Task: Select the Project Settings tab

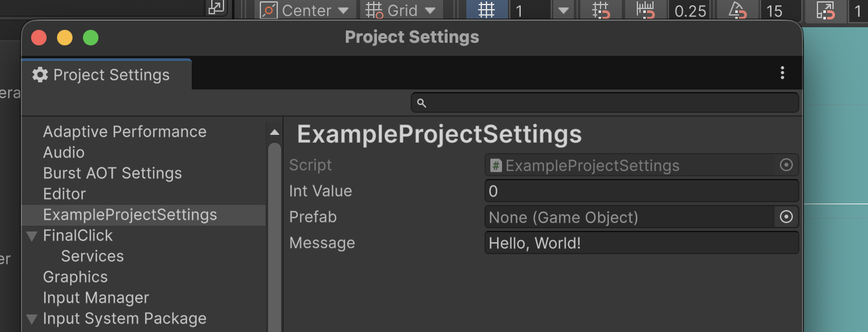Action: [x=107, y=75]
